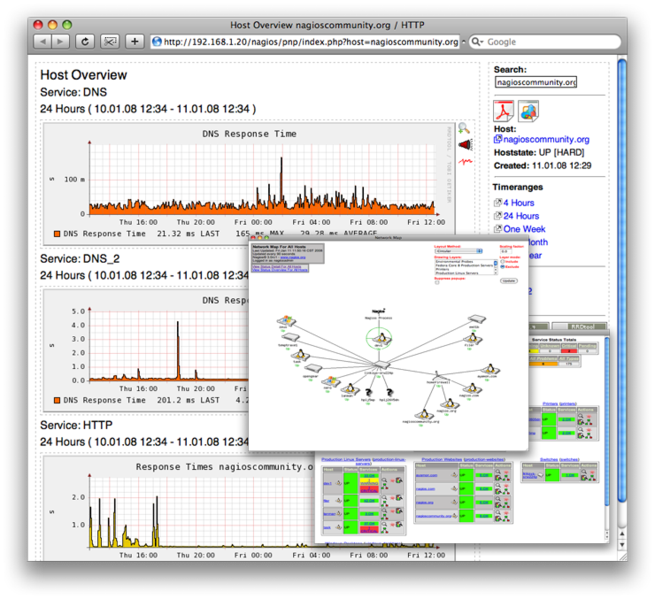
Task: Click the browser Forward arrow button
Action: tap(61, 42)
